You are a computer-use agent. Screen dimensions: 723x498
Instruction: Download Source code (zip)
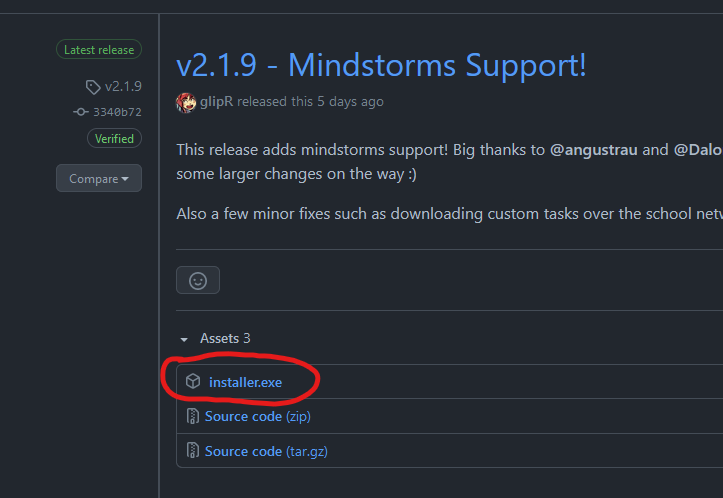tap(258, 416)
